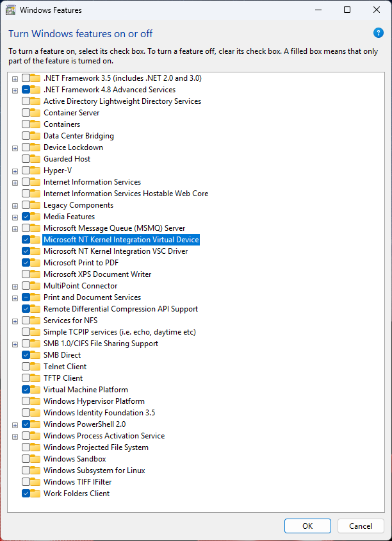Maximize the Windows Features window
The width and height of the screenshot is (392, 541).
pos(347,10)
